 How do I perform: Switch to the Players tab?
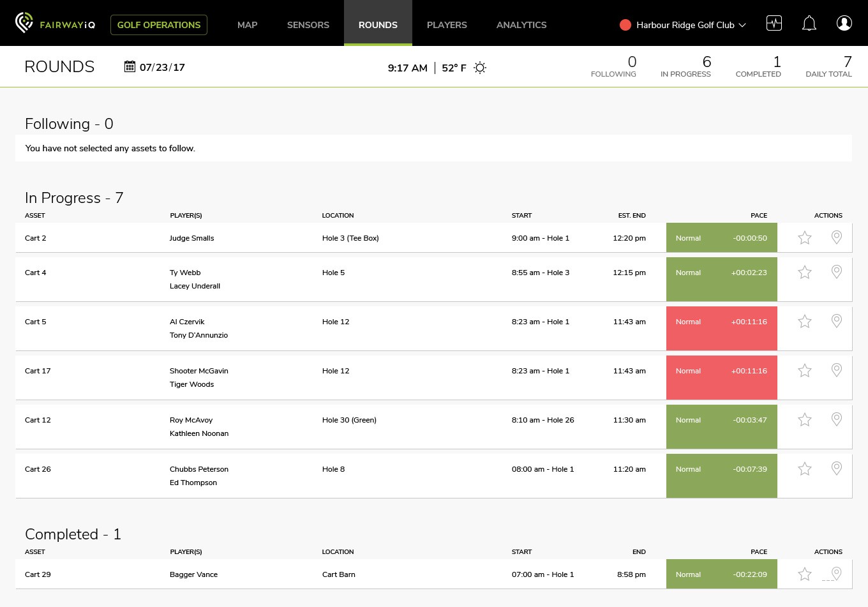click(x=447, y=25)
